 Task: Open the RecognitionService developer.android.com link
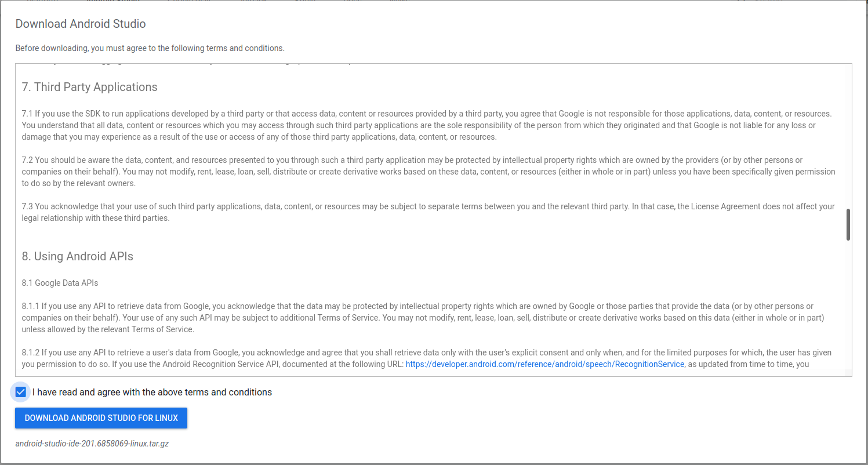pyautogui.click(x=545, y=364)
